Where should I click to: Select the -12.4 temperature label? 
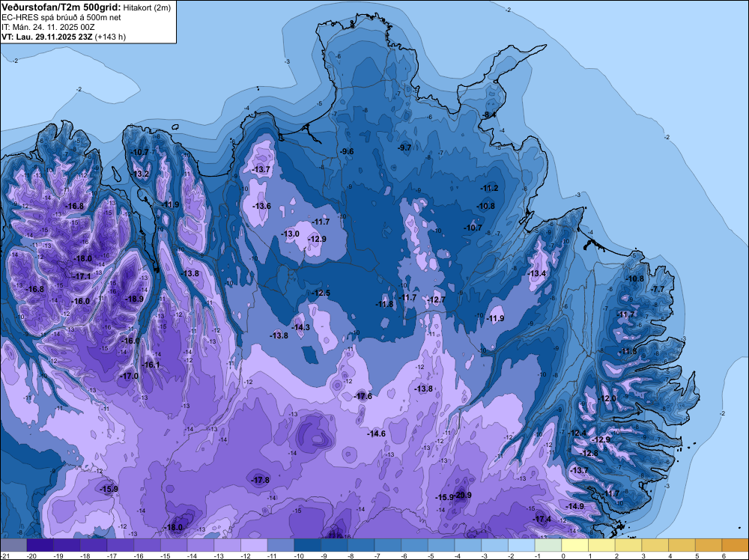coord(577,433)
